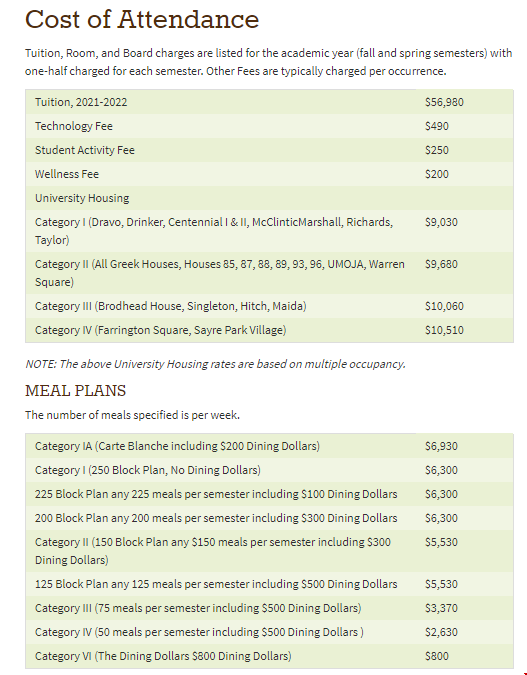
Task: Click the $490 technology fee amount
Action: tap(437, 126)
